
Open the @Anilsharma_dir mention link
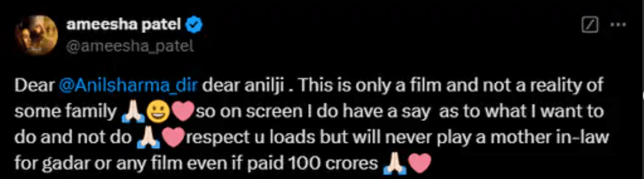128,86
